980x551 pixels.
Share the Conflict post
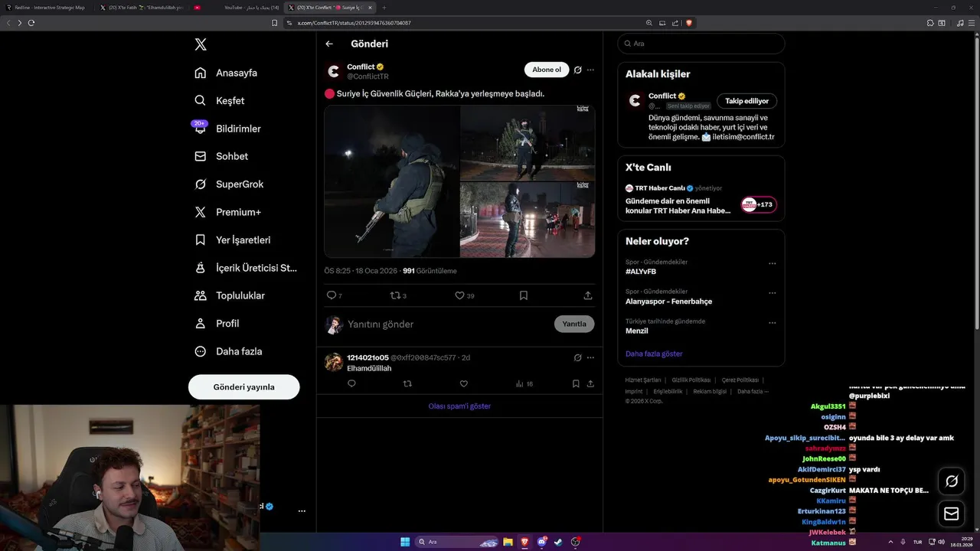click(x=588, y=295)
